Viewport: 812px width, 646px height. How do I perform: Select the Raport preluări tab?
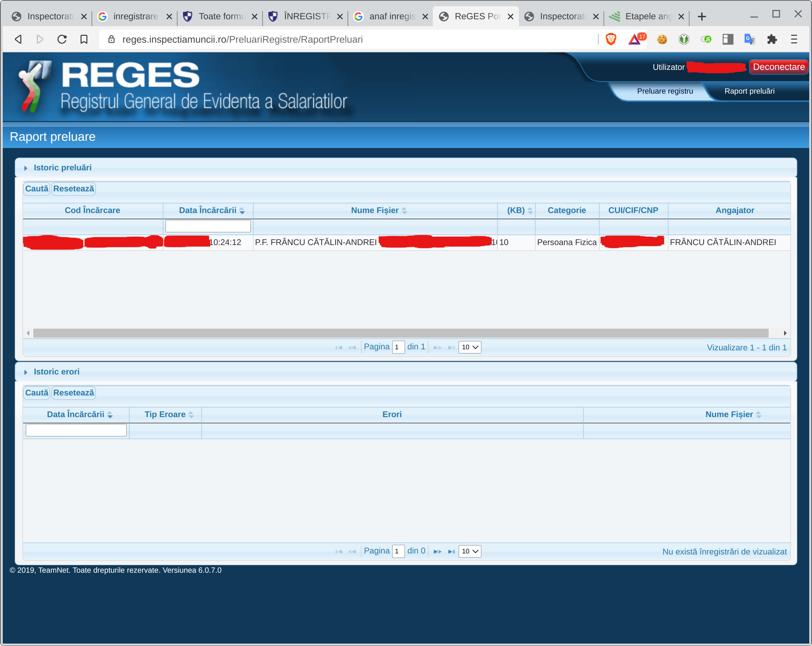click(x=749, y=91)
